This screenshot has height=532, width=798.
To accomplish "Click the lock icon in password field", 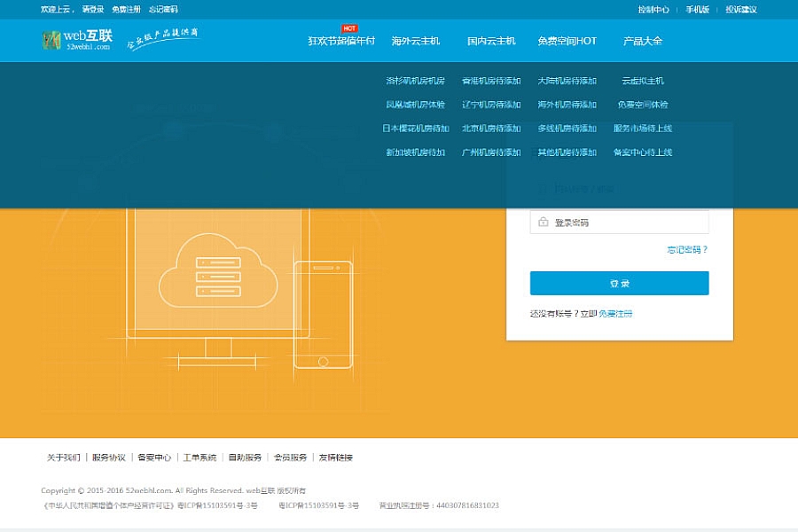I will pyautogui.click(x=543, y=223).
